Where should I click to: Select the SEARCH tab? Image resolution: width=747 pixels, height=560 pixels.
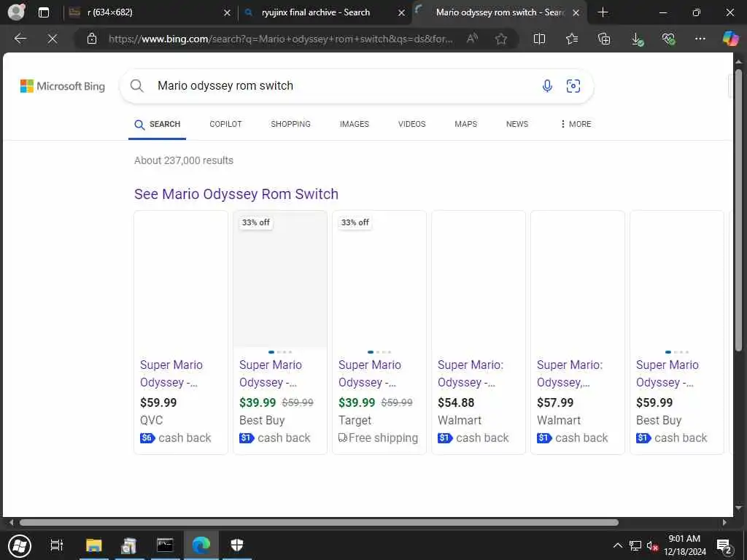click(158, 124)
